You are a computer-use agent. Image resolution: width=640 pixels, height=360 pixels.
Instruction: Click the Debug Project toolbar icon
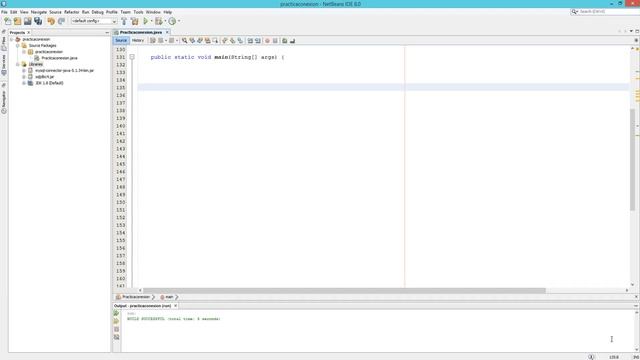tap(158, 21)
